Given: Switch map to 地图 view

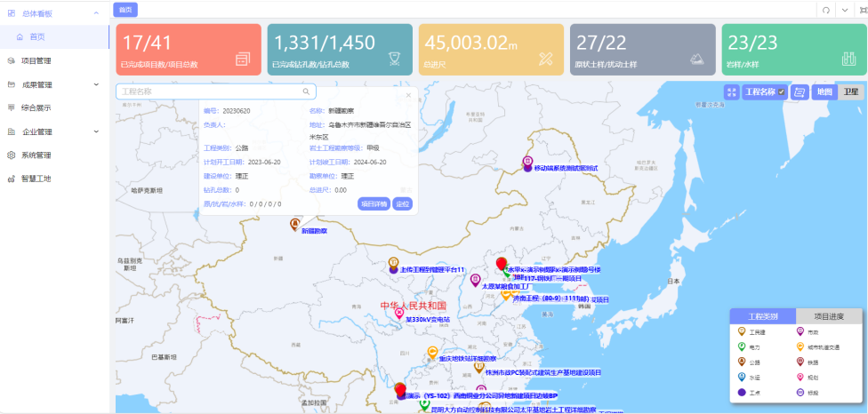Looking at the screenshot, I should point(824,92).
